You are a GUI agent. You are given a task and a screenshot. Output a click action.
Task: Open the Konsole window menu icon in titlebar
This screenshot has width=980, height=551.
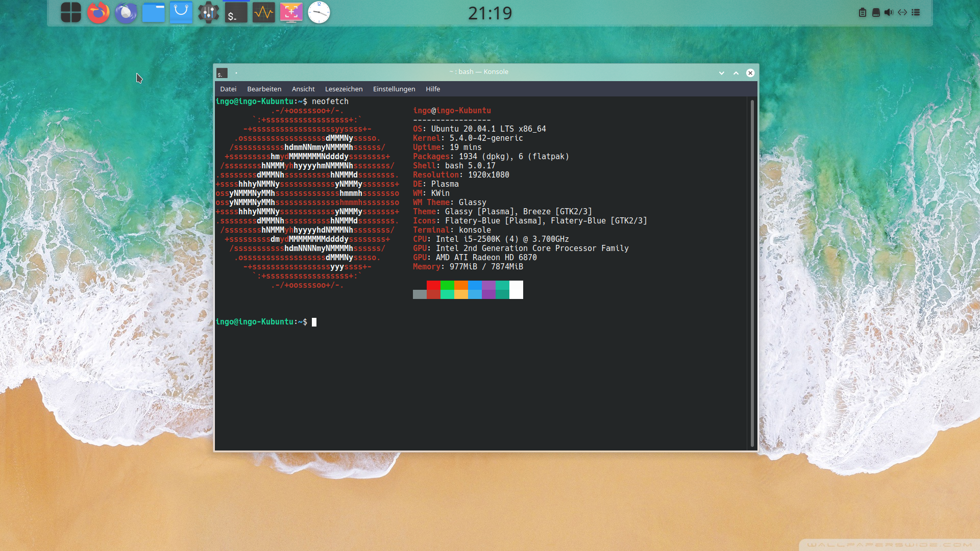222,73
